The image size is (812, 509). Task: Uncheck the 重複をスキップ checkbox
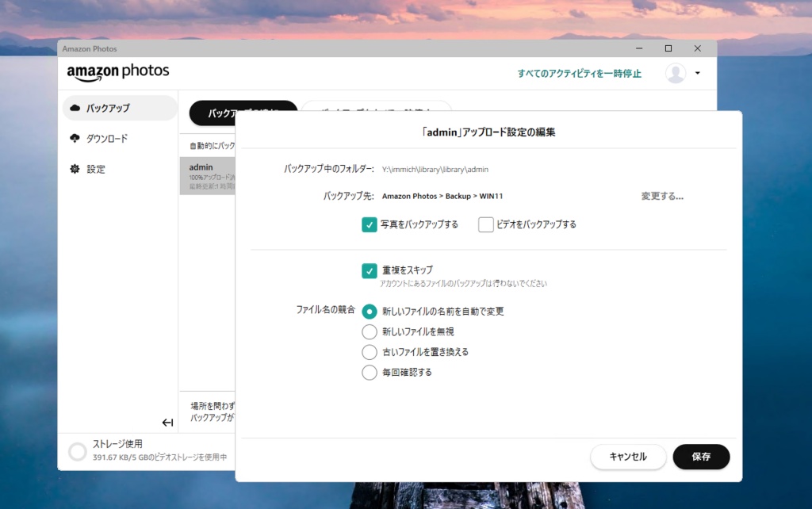(370, 271)
